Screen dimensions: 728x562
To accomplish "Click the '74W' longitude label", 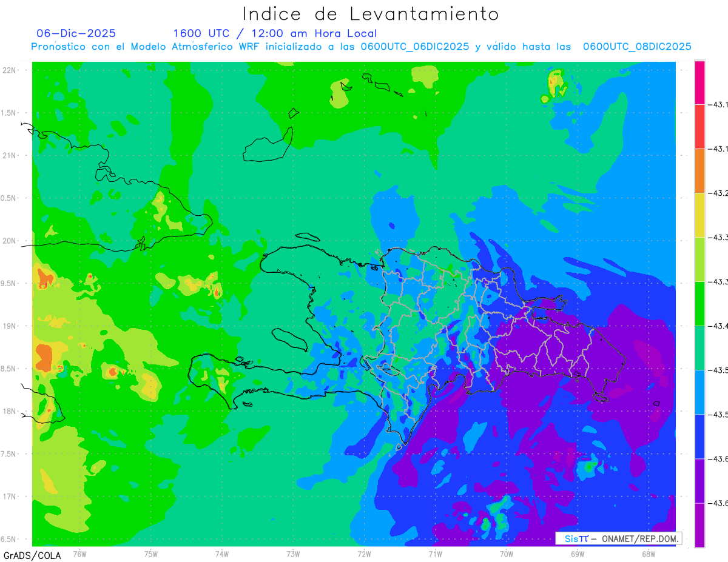I will pyautogui.click(x=222, y=554).
